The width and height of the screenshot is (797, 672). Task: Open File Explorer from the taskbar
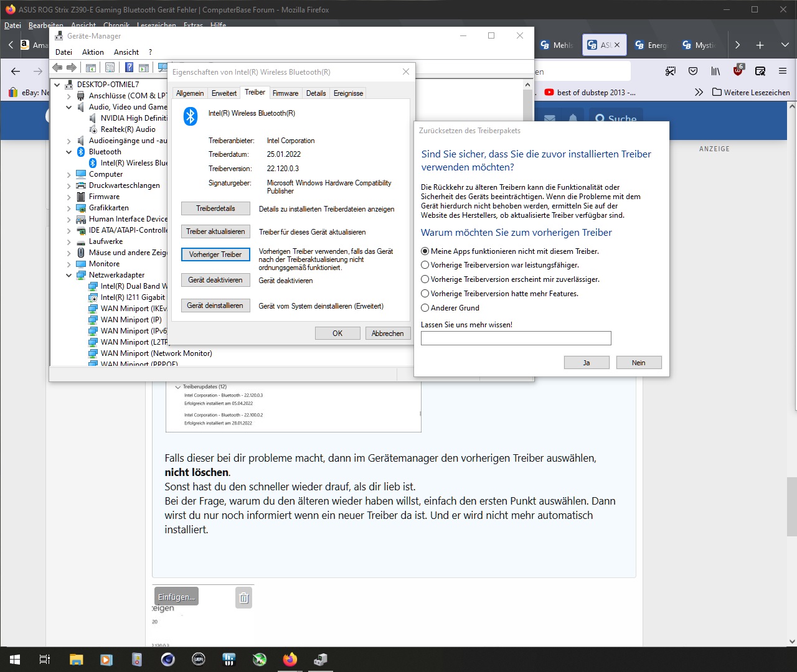[x=76, y=660]
